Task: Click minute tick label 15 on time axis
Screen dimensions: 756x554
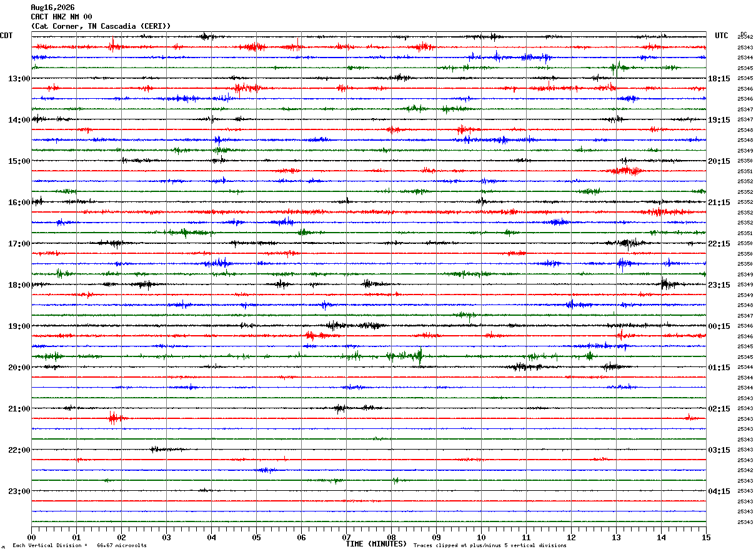Action: tap(706, 537)
